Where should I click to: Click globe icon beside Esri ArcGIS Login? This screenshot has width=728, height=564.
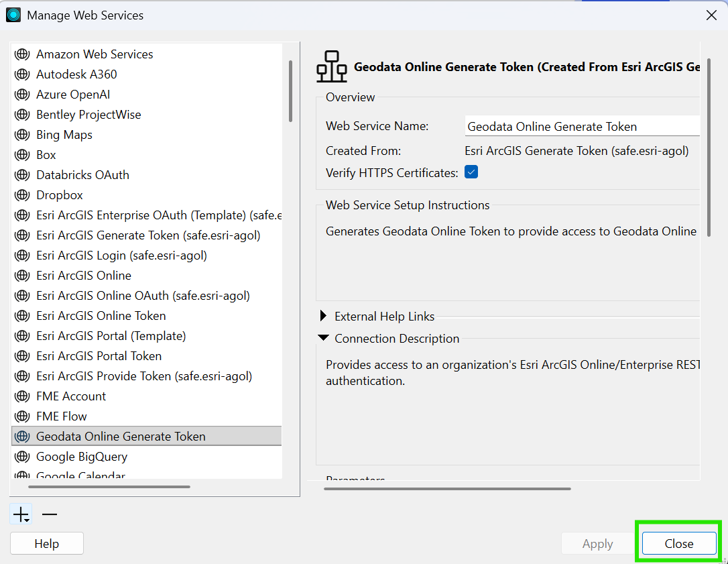pyautogui.click(x=22, y=256)
